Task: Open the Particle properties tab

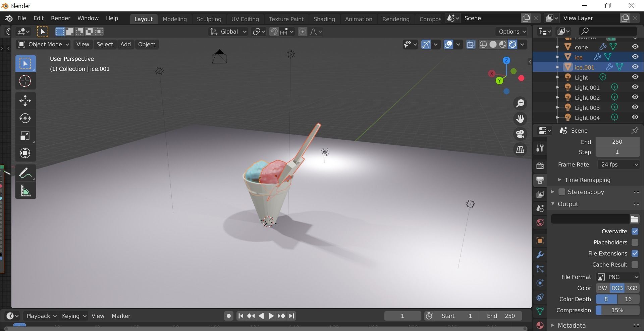Action: 540,269
